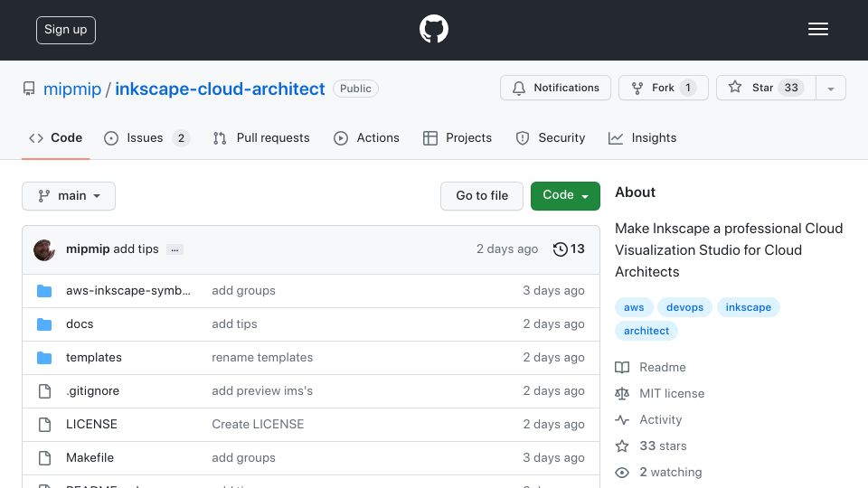The image size is (868, 488).
Task: Open the 'Create LICENSE' commit message
Action: [x=258, y=425]
